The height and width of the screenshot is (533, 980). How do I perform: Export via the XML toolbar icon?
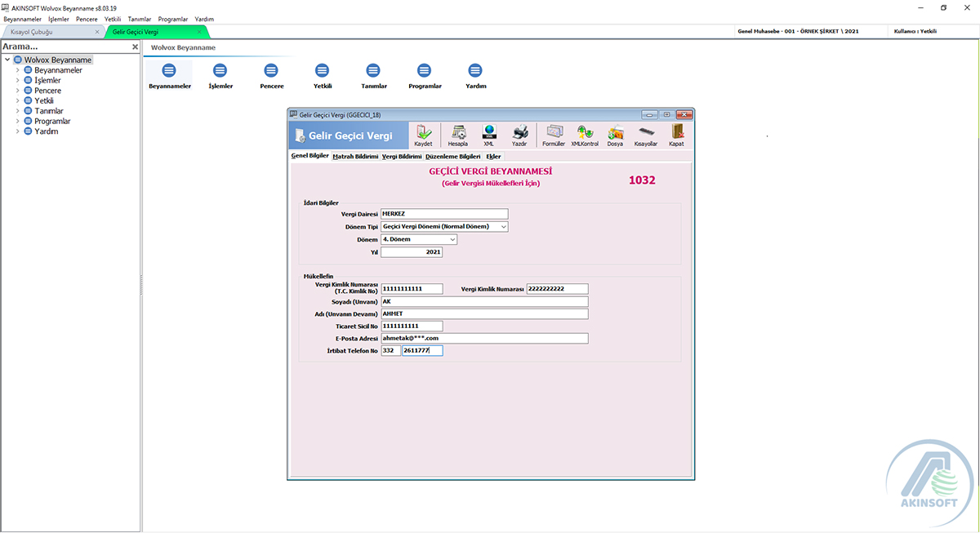pyautogui.click(x=489, y=135)
